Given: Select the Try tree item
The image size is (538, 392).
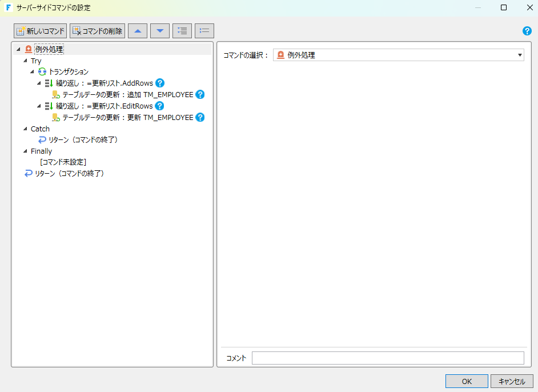Looking at the screenshot, I should (x=36, y=61).
